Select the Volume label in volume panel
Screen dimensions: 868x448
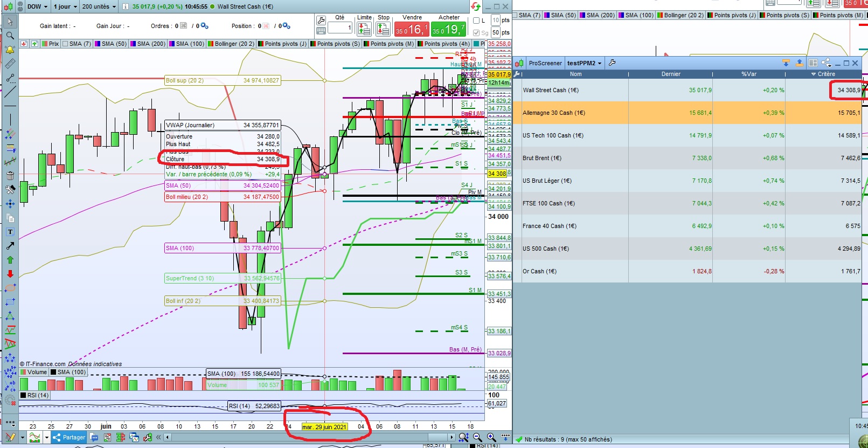[34, 372]
